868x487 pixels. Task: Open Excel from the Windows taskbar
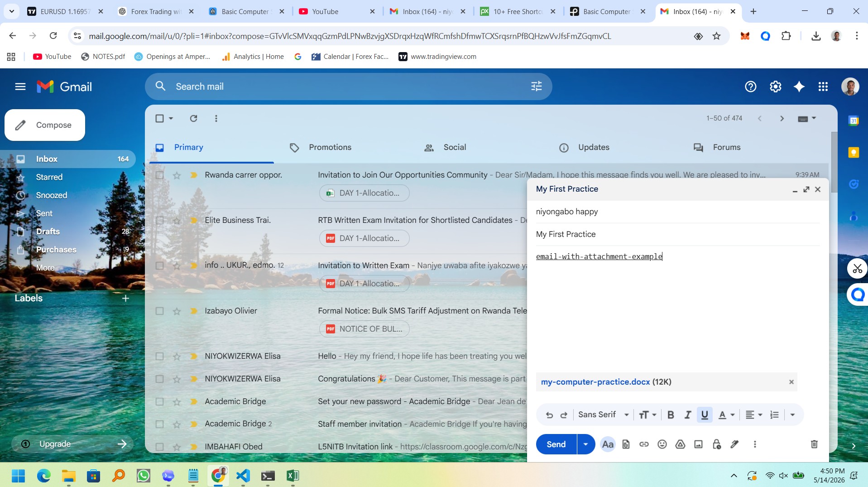point(293,475)
